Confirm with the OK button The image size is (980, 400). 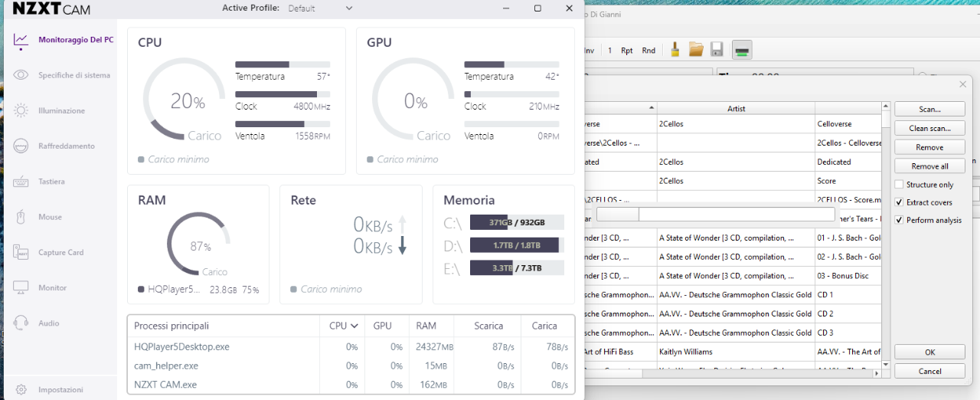929,352
